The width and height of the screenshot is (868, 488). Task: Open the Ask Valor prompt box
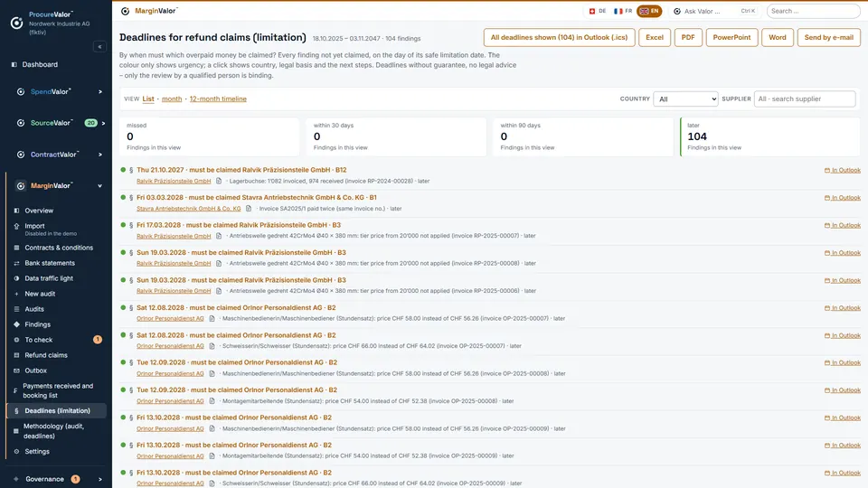714,11
